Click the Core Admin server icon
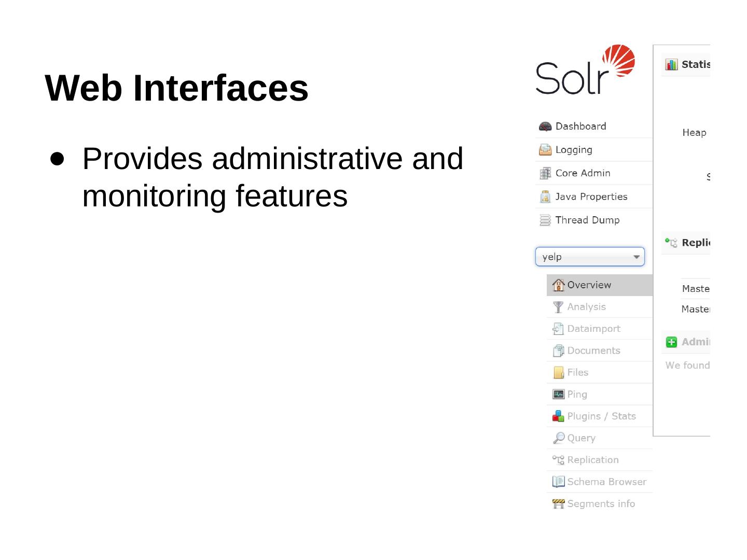747x560 pixels. pyautogui.click(x=545, y=173)
